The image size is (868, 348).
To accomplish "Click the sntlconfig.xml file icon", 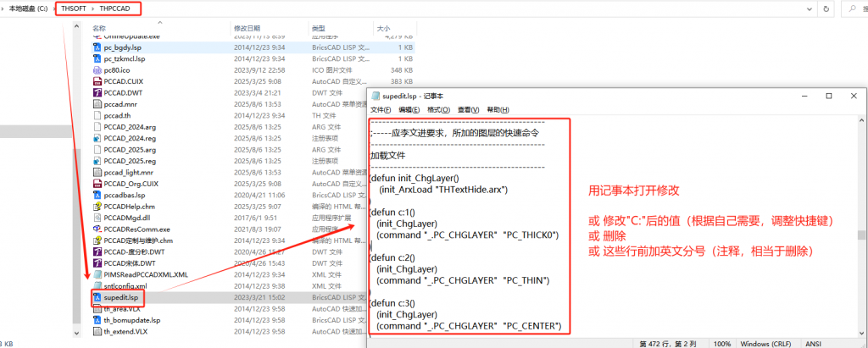I will 97,286.
